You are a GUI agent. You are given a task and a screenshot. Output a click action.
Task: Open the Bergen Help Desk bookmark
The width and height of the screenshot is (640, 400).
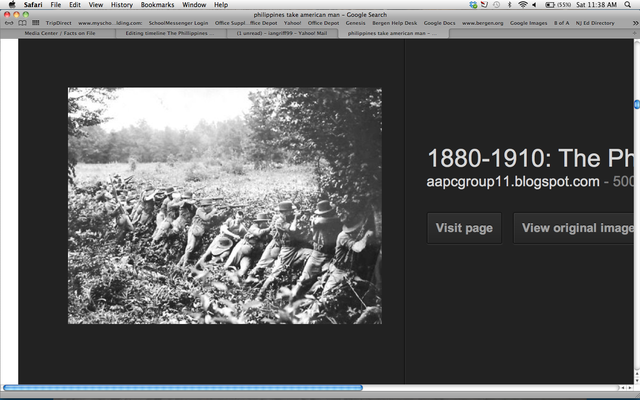(395, 23)
